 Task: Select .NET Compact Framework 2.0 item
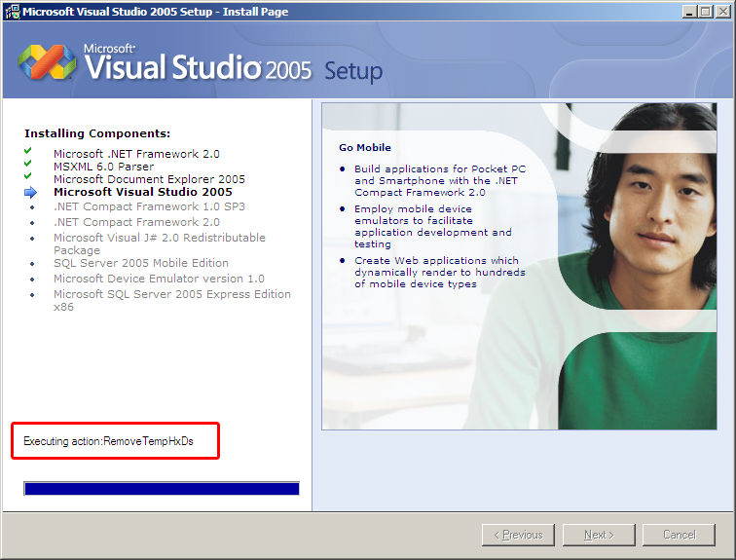coord(136,222)
